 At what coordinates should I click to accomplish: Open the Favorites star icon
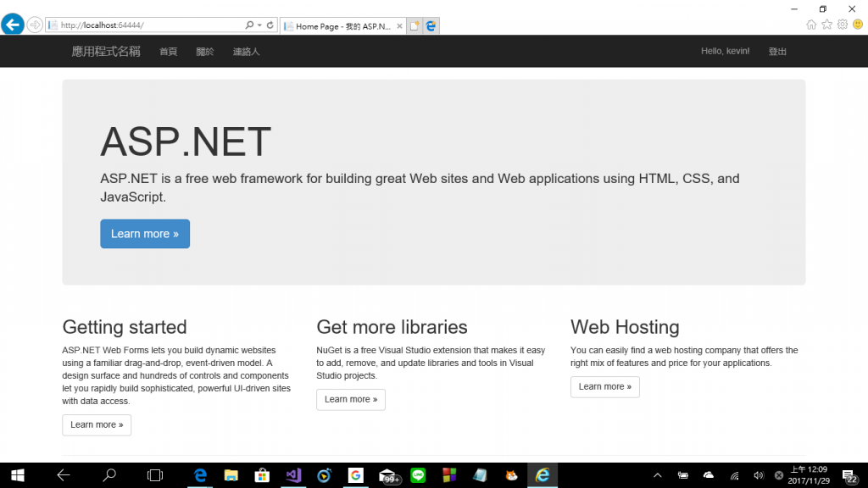[x=827, y=25]
